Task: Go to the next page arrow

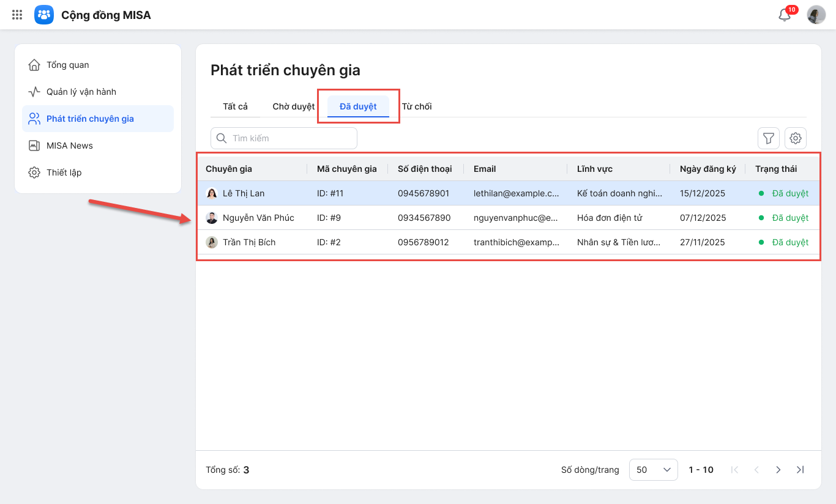Action: tap(778, 470)
